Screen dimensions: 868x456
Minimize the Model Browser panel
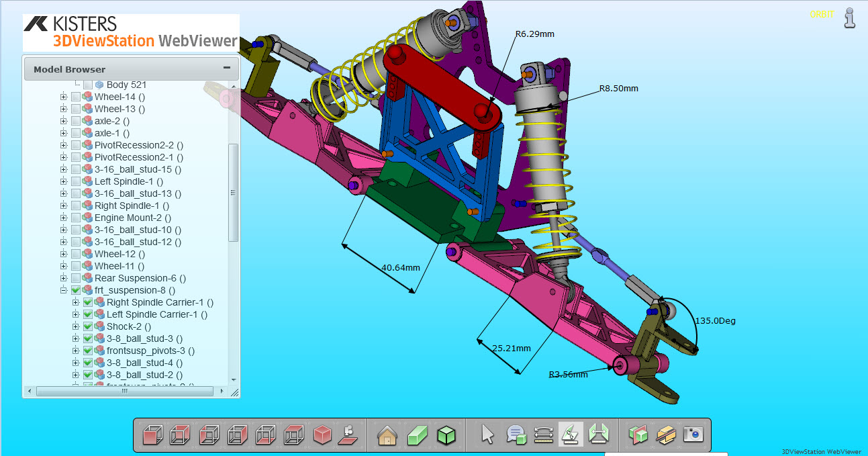227,68
